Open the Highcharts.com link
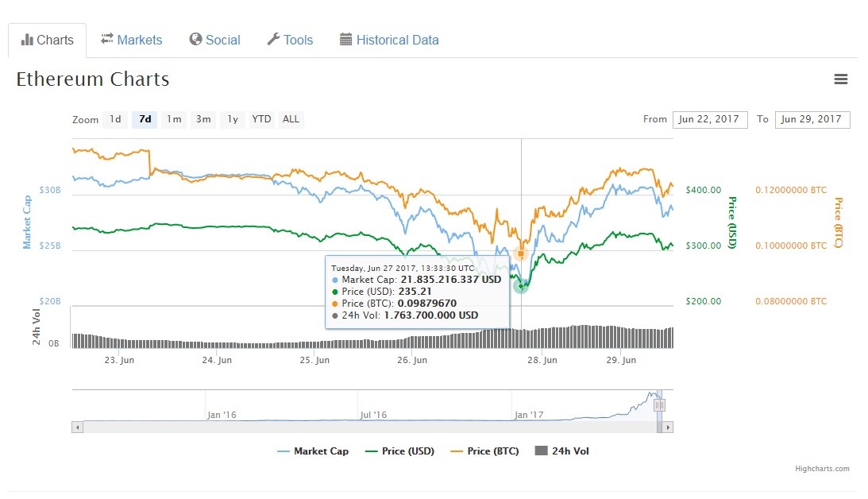Viewport: 868px width, 499px height. click(822, 468)
